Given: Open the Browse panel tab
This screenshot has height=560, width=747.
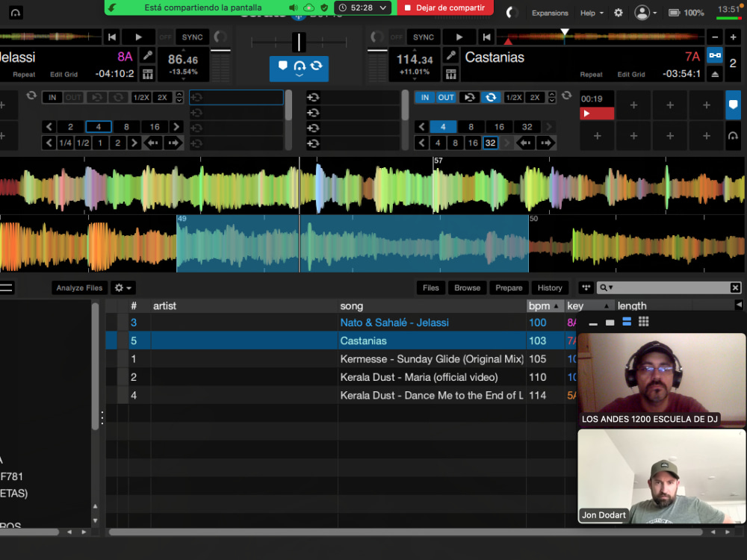Looking at the screenshot, I should [468, 287].
